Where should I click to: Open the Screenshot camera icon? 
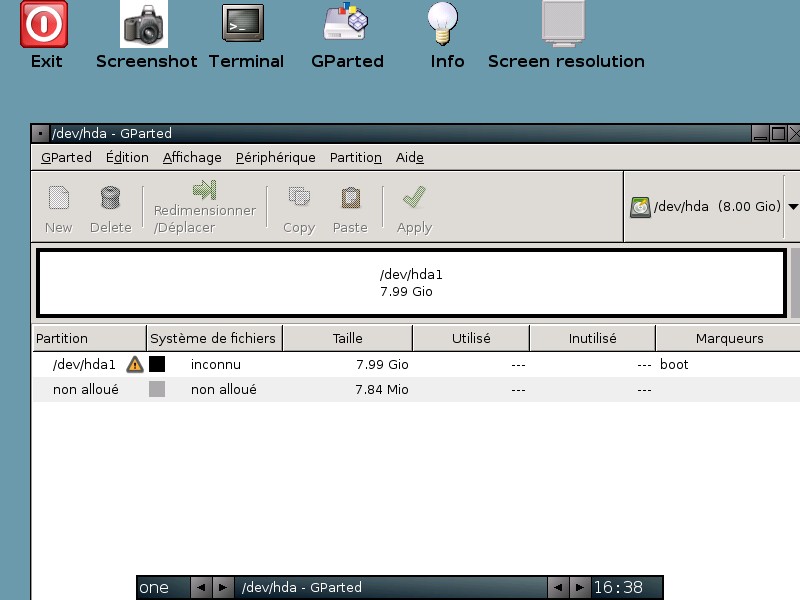coord(144,24)
